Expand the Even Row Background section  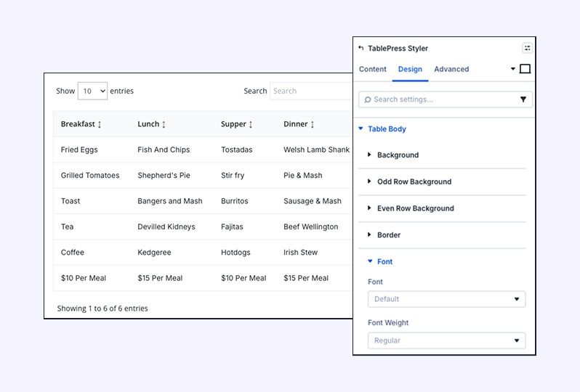pyautogui.click(x=415, y=208)
